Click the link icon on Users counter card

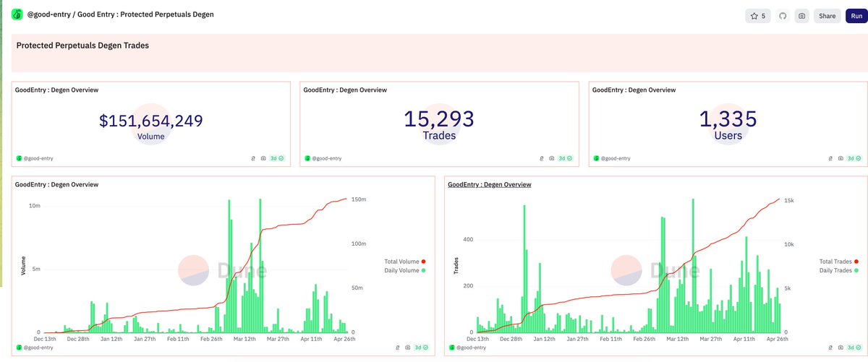[x=830, y=158]
